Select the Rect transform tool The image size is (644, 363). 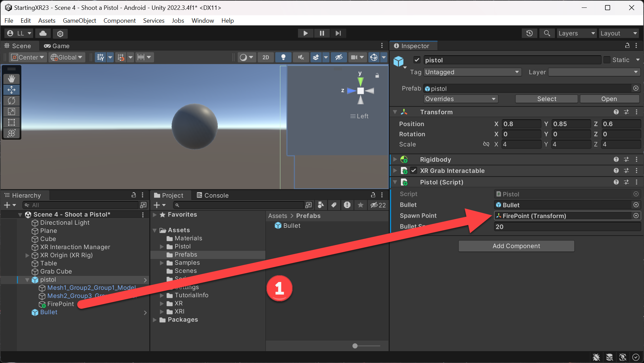click(x=12, y=122)
